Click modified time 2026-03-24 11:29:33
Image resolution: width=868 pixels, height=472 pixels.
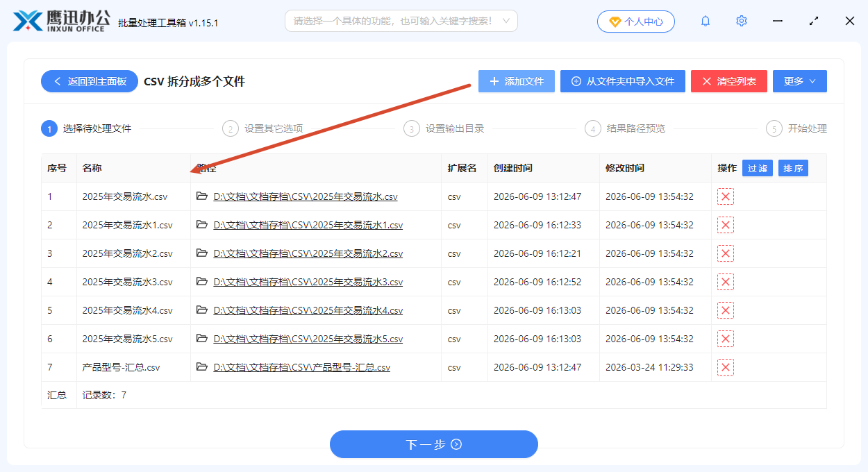tap(649, 367)
